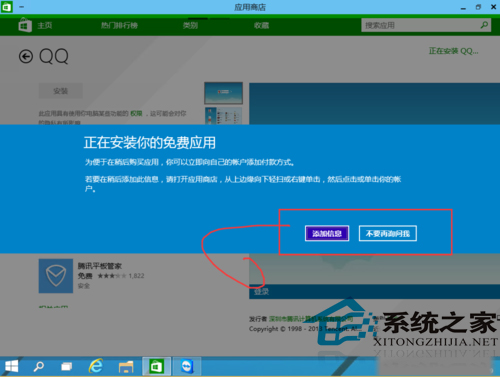This screenshot has height=377, width=500.
Task: Open File Explorer from taskbar
Action: click(126, 367)
